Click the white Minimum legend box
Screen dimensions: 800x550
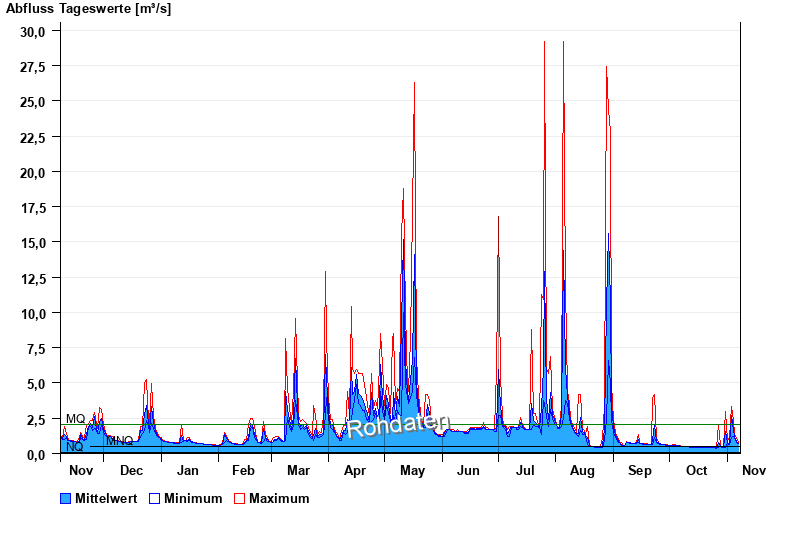click(154, 498)
